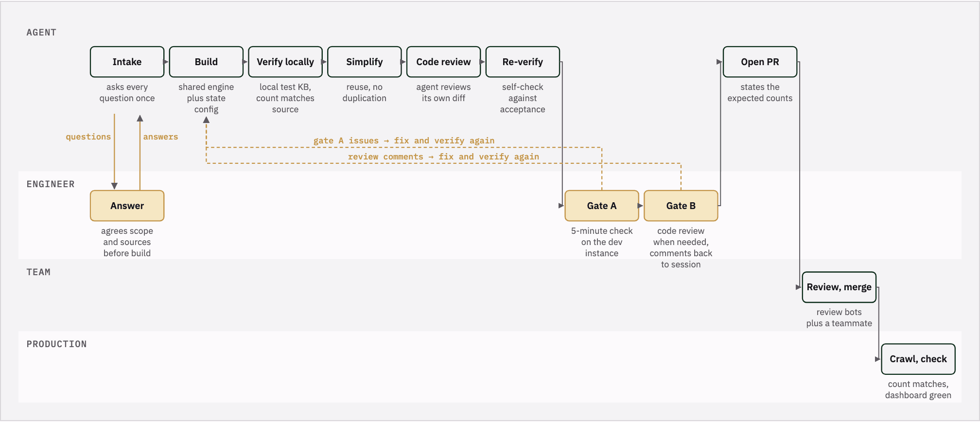The height and width of the screenshot is (422, 980).
Task: Click caption 'local test KB, count matches source'
Action: pyautogui.click(x=285, y=98)
